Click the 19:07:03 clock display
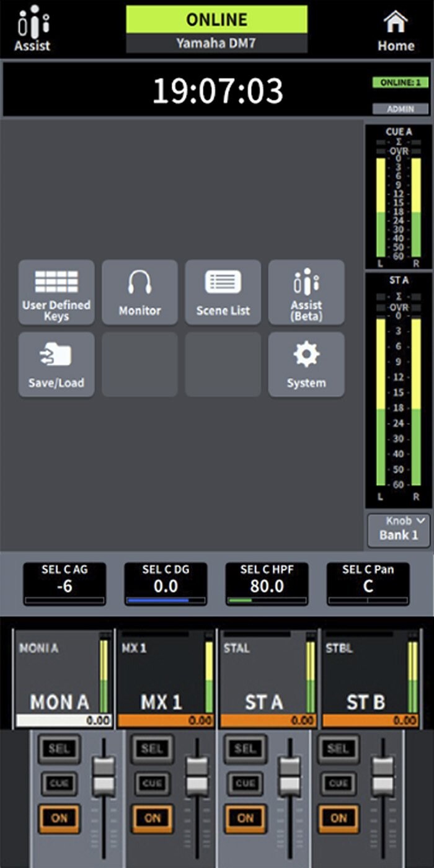 [218, 91]
